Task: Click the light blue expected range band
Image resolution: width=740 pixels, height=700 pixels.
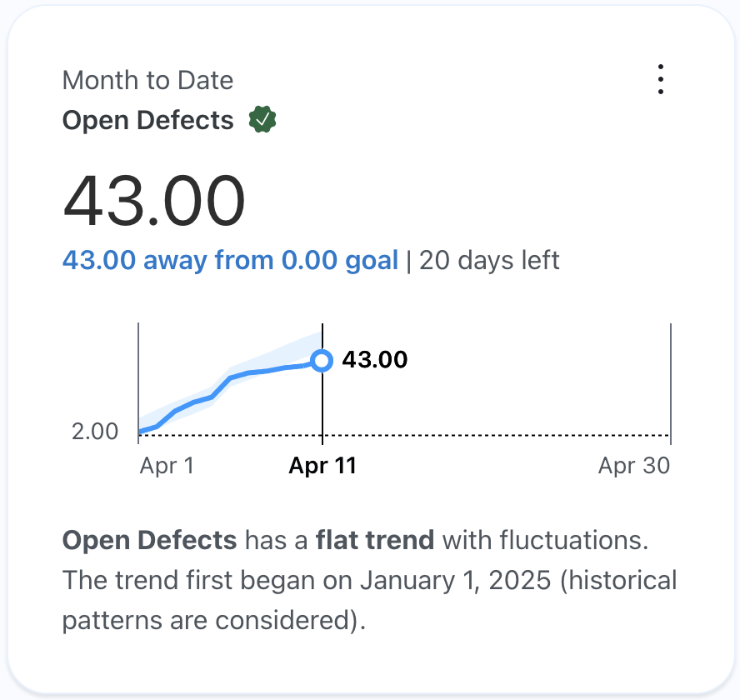Action: coord(300,347)
